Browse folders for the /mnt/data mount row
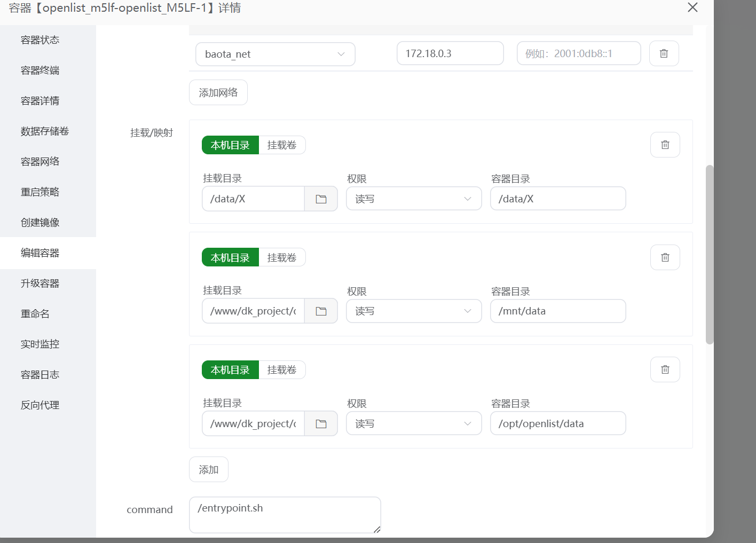Screen dimensions: 756x543 pyautogui.click(x=321, y=311)
